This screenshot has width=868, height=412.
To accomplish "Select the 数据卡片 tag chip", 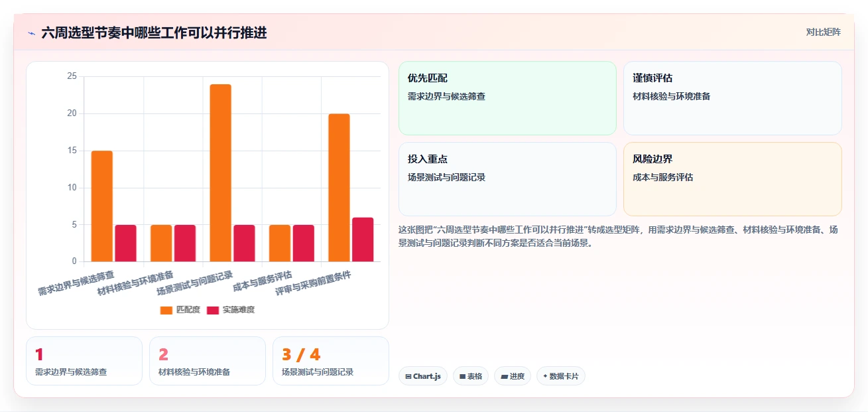I will coord(561,376).
